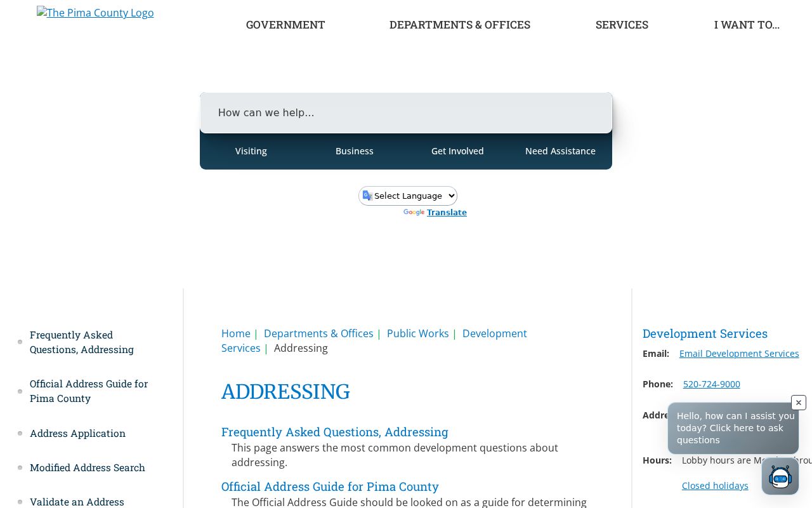Viewport: 812px width, 508px height.
Task: Click Email Development Services link
Action: (x=739, y=354)
